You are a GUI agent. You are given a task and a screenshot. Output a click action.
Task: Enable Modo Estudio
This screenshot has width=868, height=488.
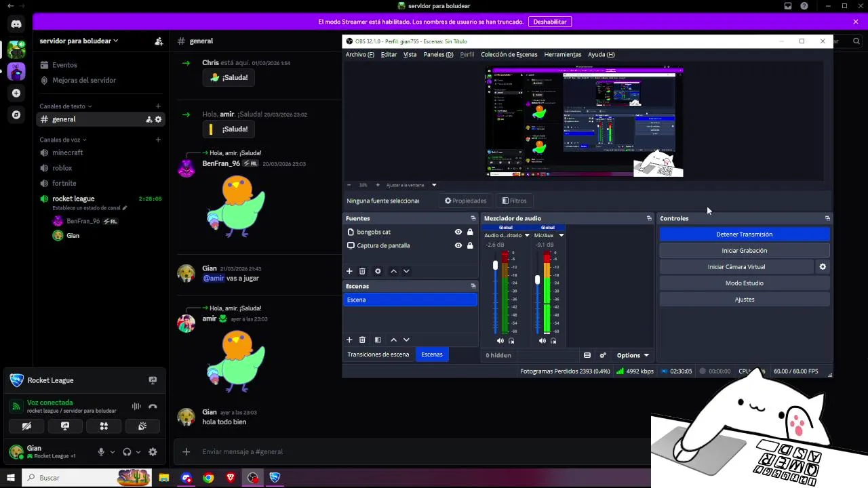coord(744,283)
